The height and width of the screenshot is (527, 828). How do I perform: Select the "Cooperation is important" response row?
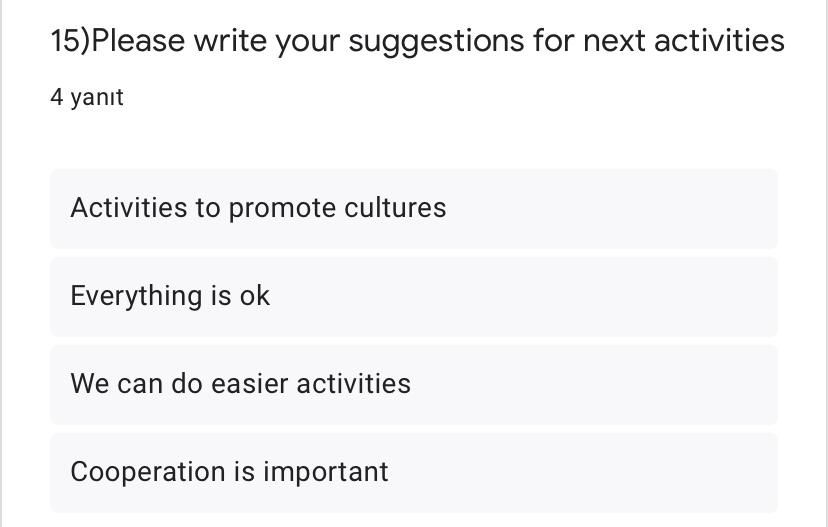(x=413, y=472)
